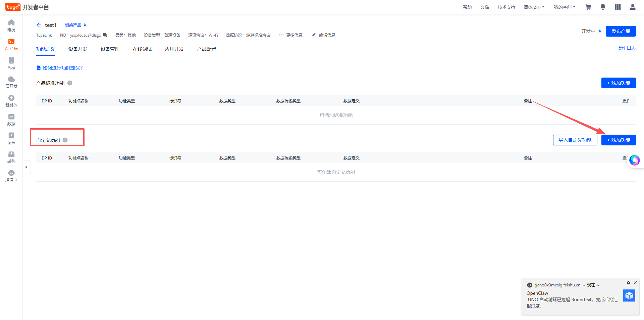Open the 切换产品 product switcher

75,25
